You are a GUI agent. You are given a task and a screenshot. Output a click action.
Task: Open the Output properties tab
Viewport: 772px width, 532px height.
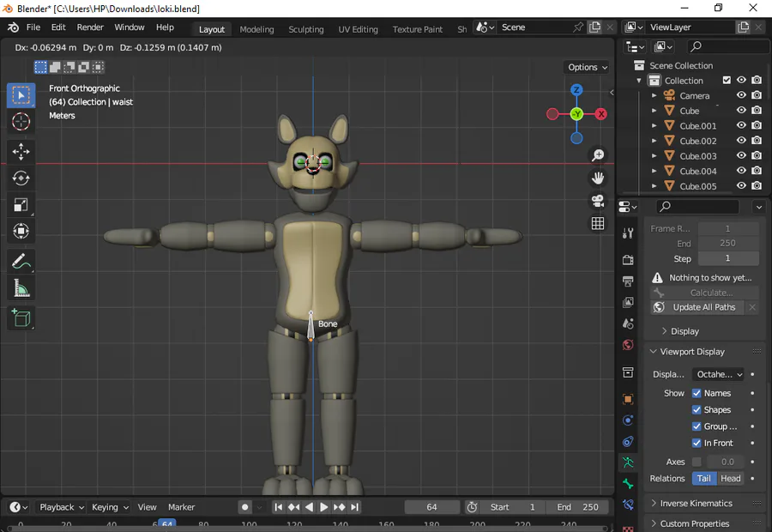pyautogui.click(x=628, y=281)
